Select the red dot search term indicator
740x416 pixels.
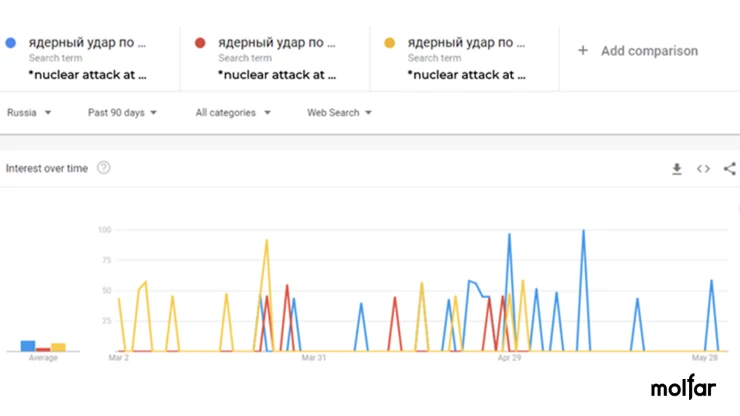click(x=200, y=43)
